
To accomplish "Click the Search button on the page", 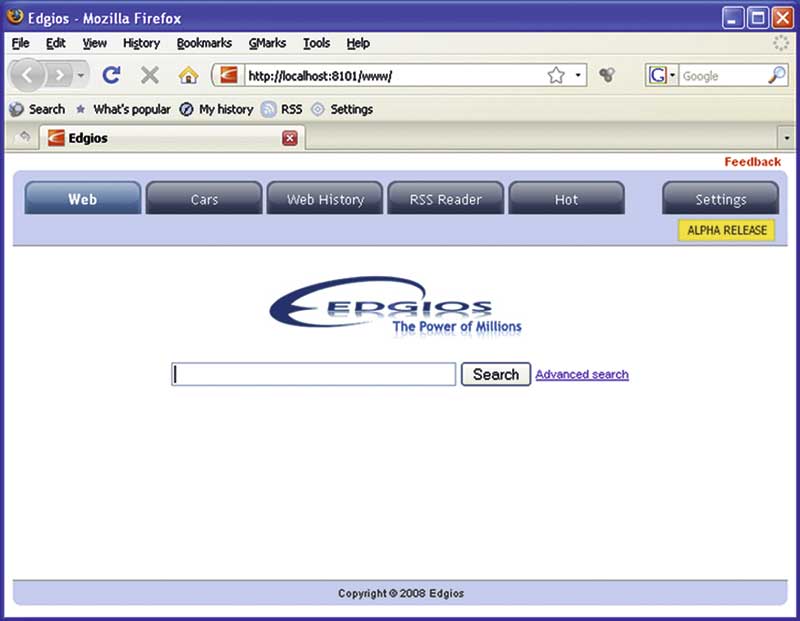I will (x=496, y=375).
